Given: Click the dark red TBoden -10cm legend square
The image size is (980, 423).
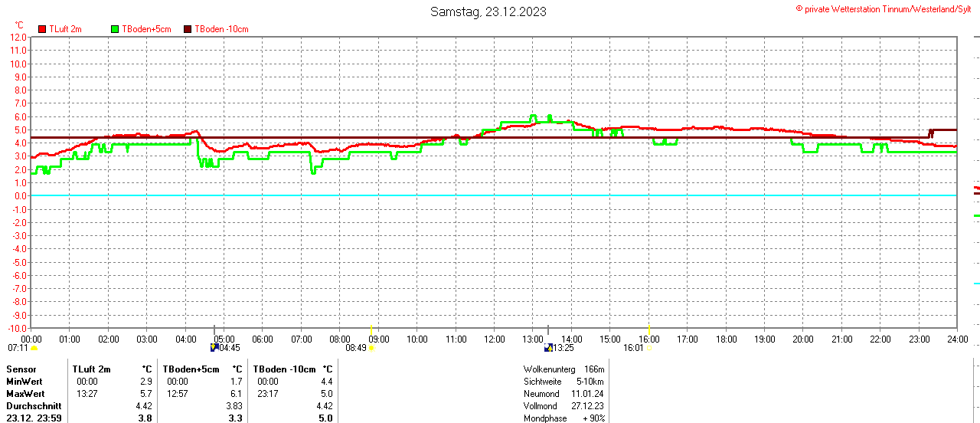Looking at the screenshot, I should click(x=188, y=29).
